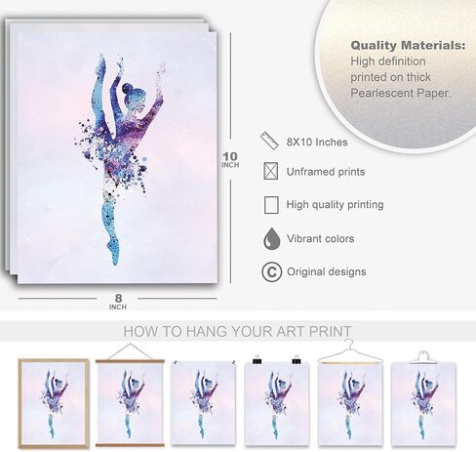Image resolution: width=476 pixels, height=452 pixels.
Task: Select the pinned-corners hanging example
Action: pos(203,402)
